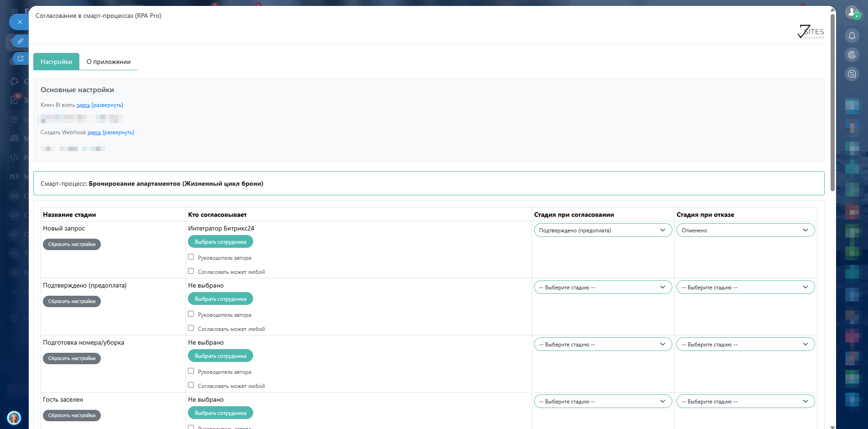Click the 'Основные настройки' heading
Viewport: 868px width, 429px height.
[77, 90]
